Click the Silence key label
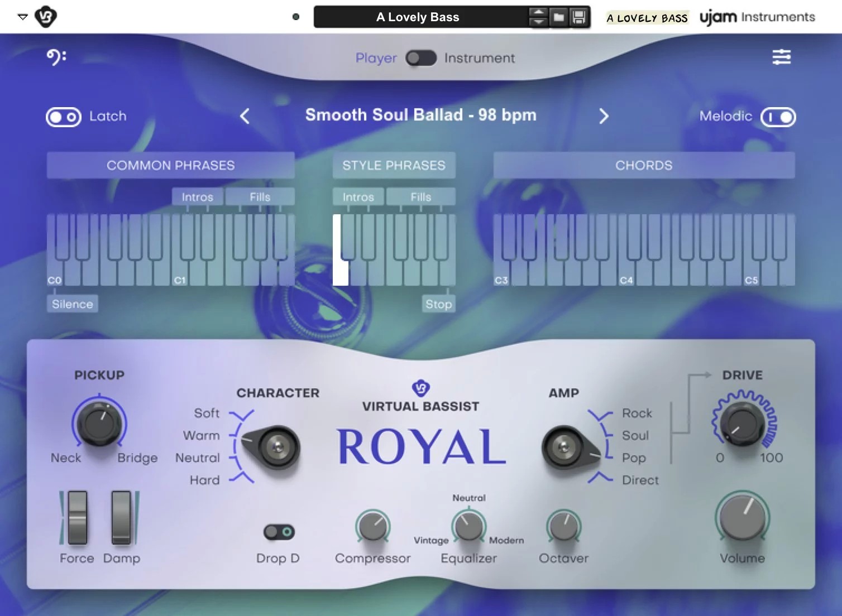 [73, 304]
